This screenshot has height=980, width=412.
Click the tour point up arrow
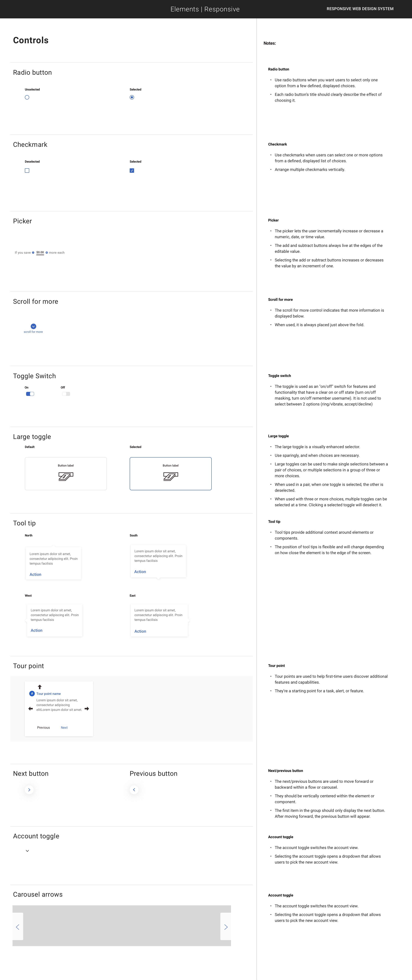point(40,687)
